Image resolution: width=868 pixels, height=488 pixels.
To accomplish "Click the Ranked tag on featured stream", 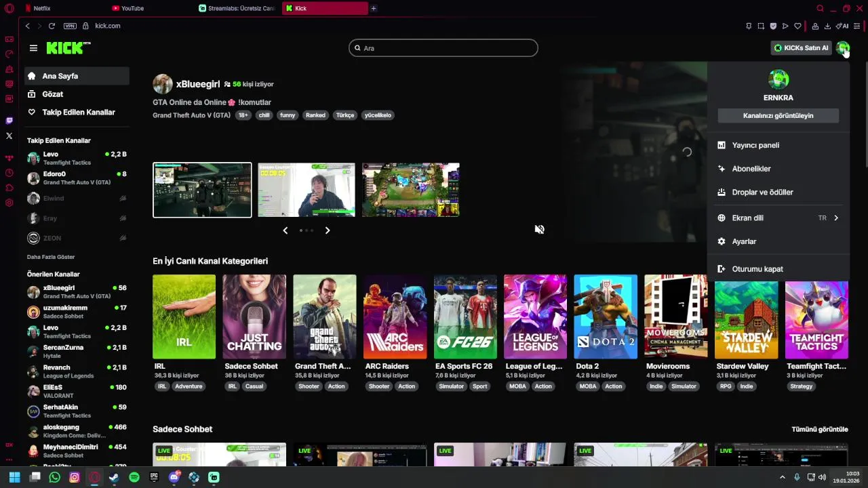I will 315,115.
